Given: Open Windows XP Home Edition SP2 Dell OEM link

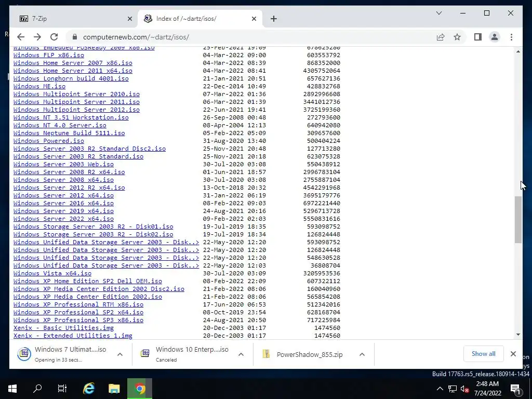Looking at the screenshot, I should pos(87,281).
